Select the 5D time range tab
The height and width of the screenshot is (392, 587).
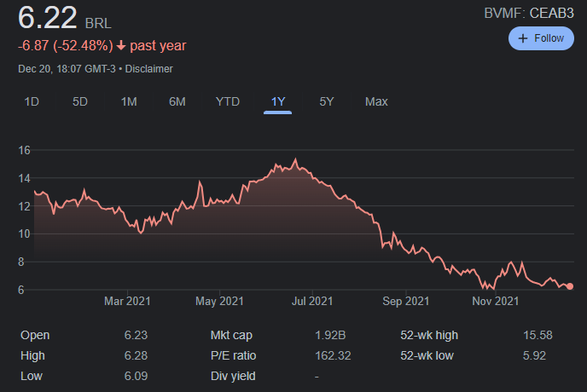click(x=79, y=101)
